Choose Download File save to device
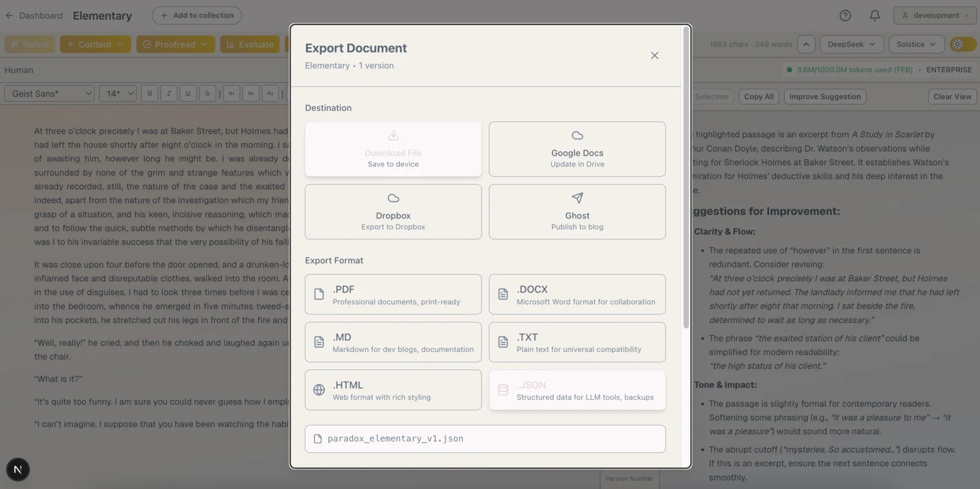Viewport: 980px width, 489px height. click(x=393, y=149)
